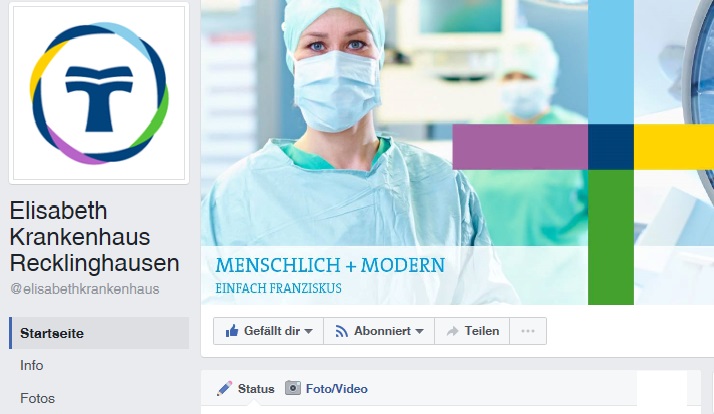Click the Elisabeth Krankenhaus Recklinghausen page title
This screenshot has height=414, width=714.
coord(94,237)
